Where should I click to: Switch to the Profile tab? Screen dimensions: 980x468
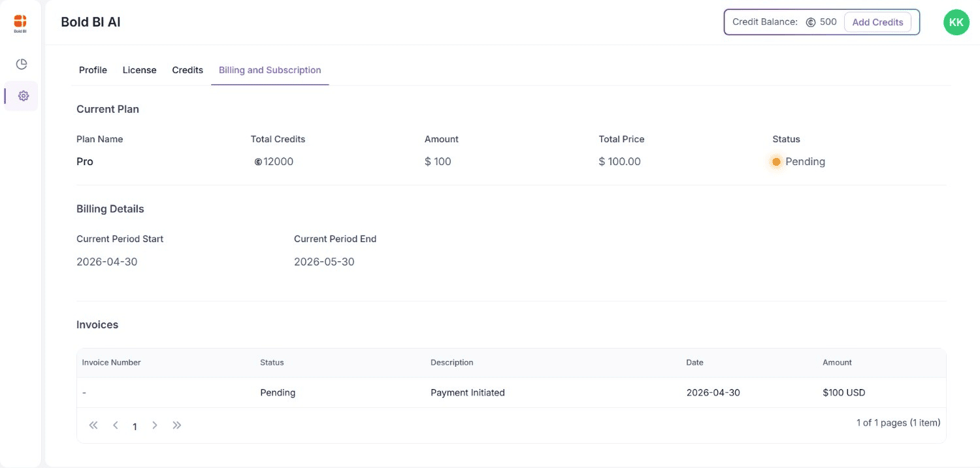tap(93, 70)
